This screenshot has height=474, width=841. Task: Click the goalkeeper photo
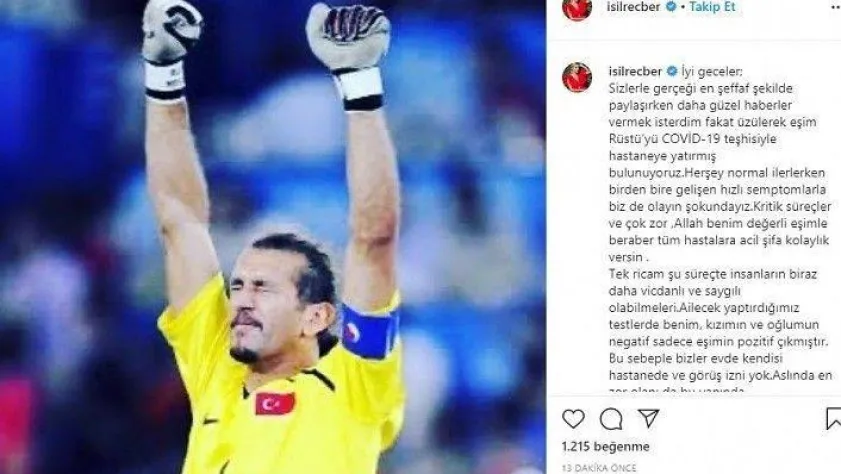[x=273, y=237]
